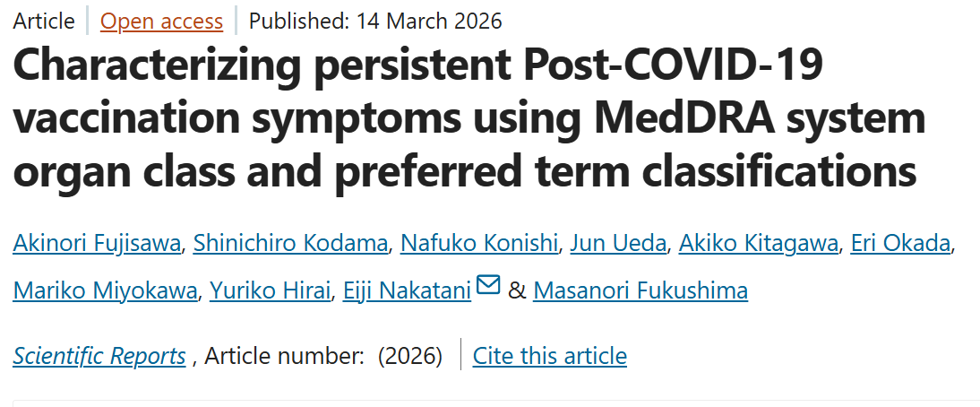980x407 pixels.
Task: Go to the Scientific Reports journal page
Action: (x=99, y=356)
